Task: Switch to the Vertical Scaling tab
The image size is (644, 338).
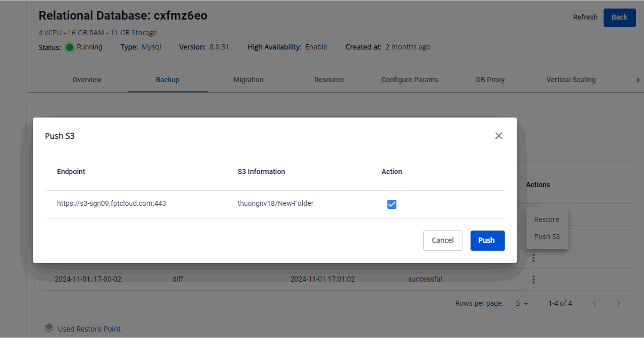Action: 570,80
